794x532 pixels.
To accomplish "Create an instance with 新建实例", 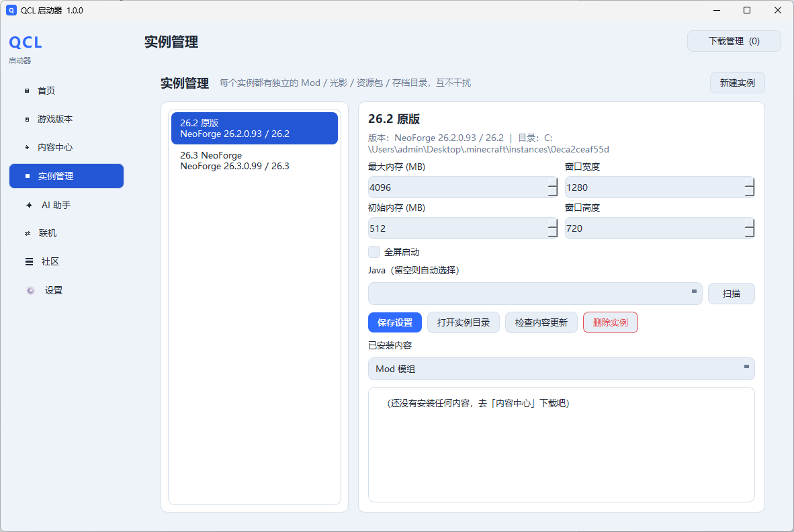I will [x=738, y=83].
